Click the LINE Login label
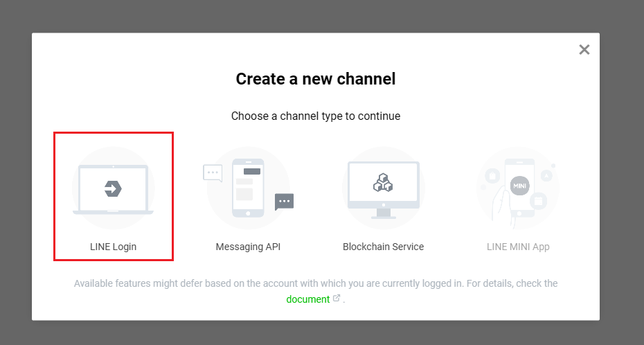 click(x=113, y=247)
